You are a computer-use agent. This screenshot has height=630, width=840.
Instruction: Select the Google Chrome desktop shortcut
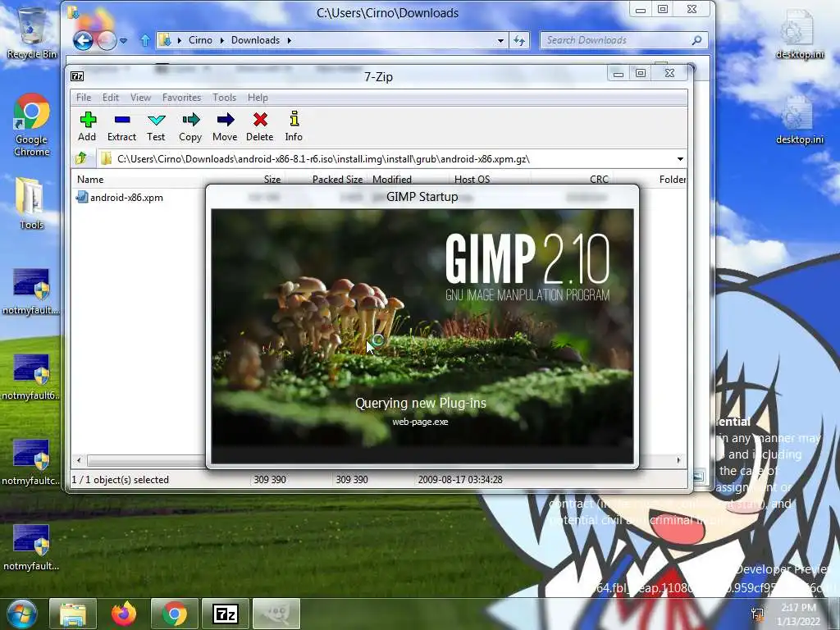[x=32, y=126]
